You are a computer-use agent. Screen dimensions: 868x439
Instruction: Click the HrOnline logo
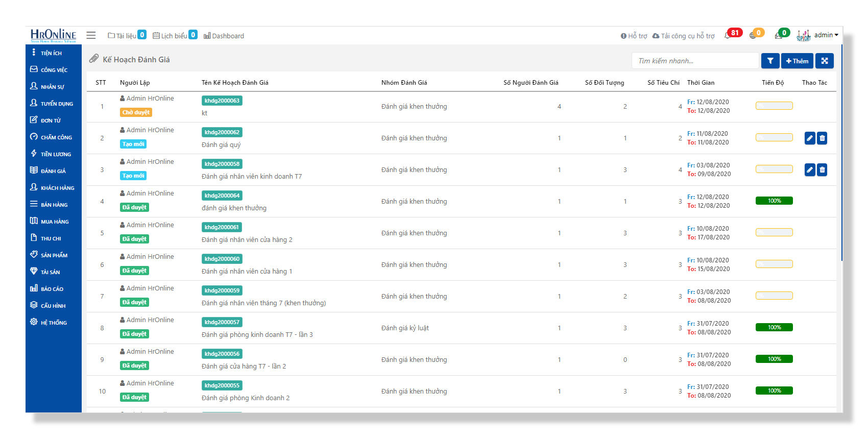(x=53, y=35)
